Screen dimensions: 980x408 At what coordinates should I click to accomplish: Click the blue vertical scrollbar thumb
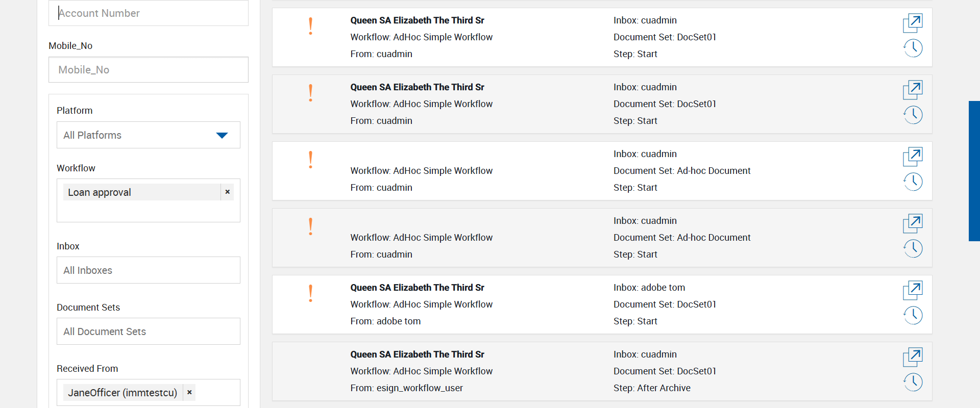tap(974, 171)
